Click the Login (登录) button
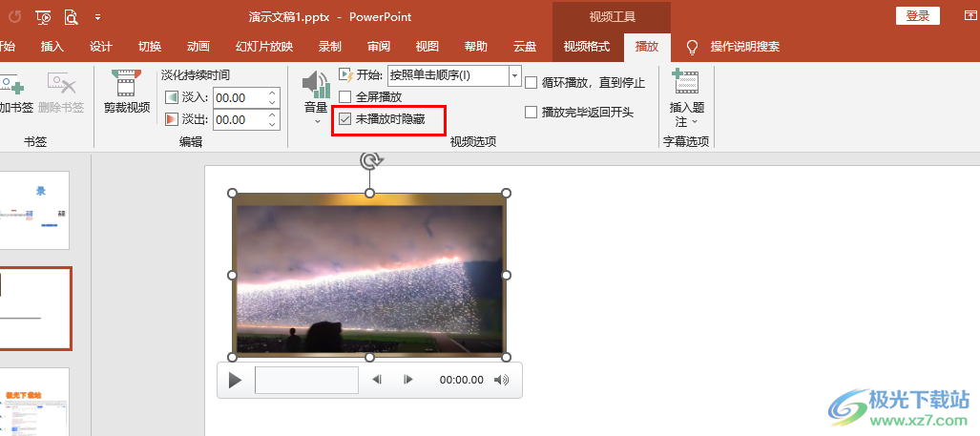This screenshot has height=436, width=980. pyautogui.click(x=917, y=15)
